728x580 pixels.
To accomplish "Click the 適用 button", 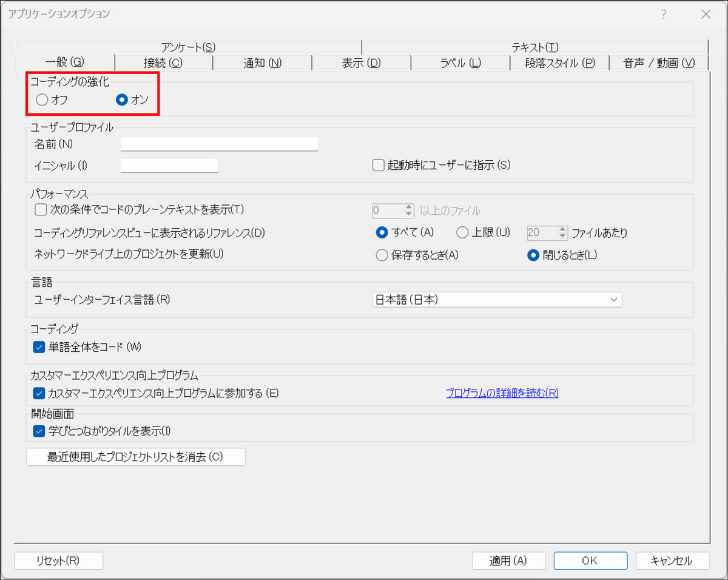I will coord(508,561).
